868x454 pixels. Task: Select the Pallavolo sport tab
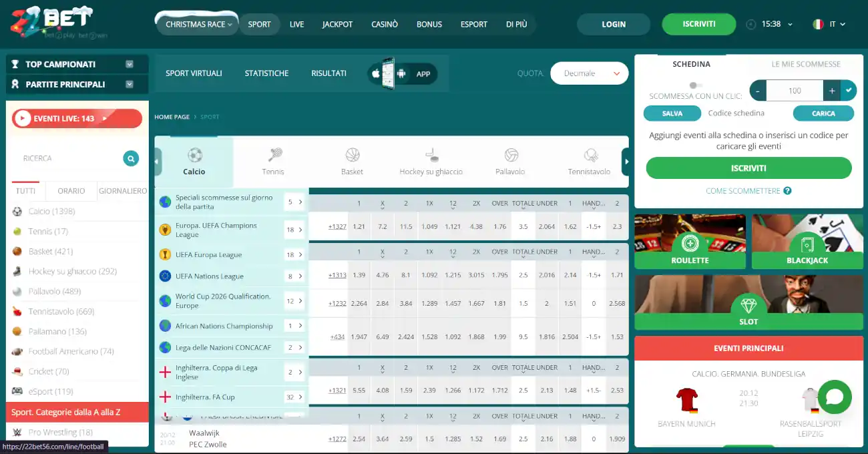[x=510, y=162]
